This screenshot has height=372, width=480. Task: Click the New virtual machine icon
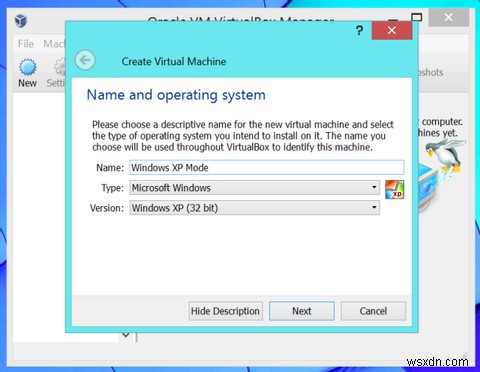pos(27,67)
